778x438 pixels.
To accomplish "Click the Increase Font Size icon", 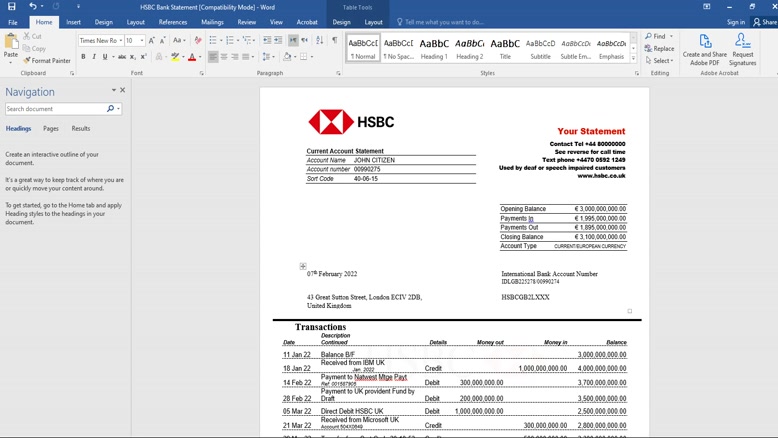I will pos(152,41).
